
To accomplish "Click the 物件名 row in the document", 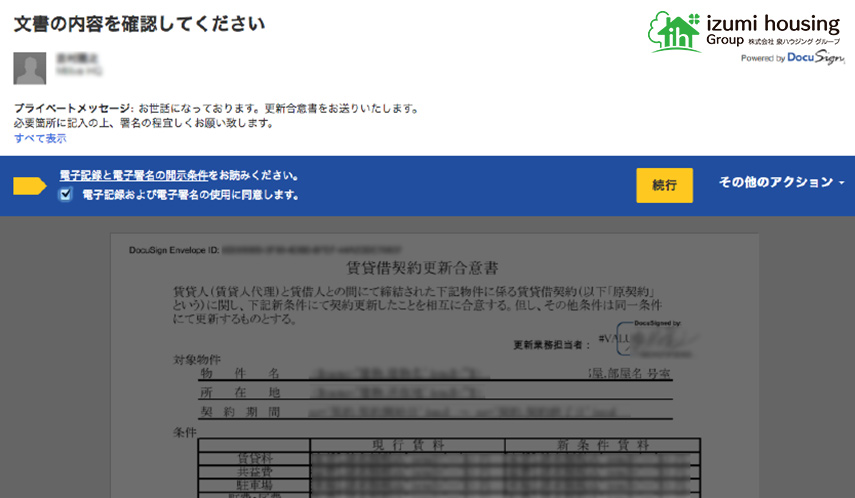I will pos(240,373).
